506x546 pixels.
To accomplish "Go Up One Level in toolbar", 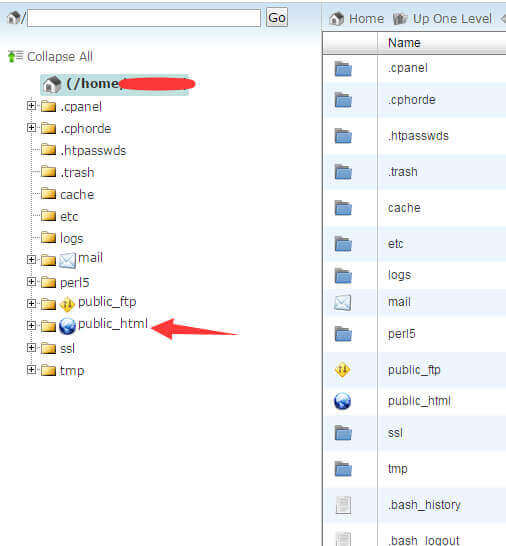I will [442, 18].
